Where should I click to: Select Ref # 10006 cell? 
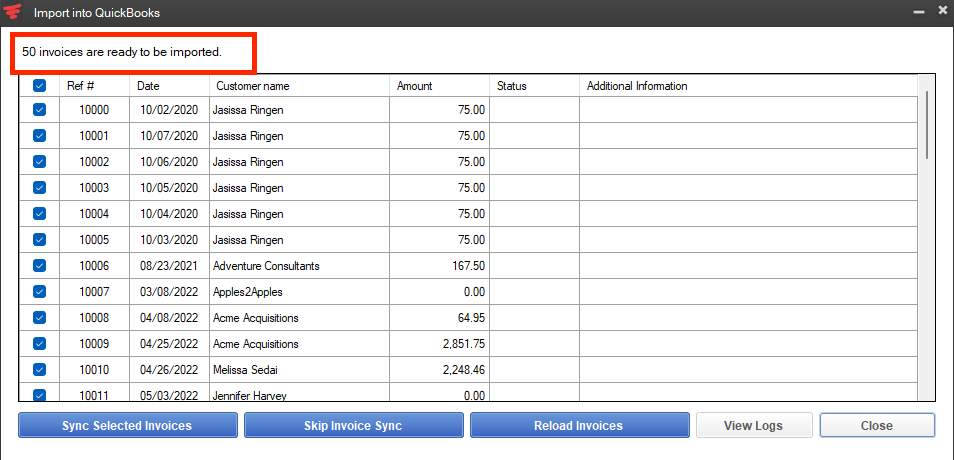click(x=94, y=266)
